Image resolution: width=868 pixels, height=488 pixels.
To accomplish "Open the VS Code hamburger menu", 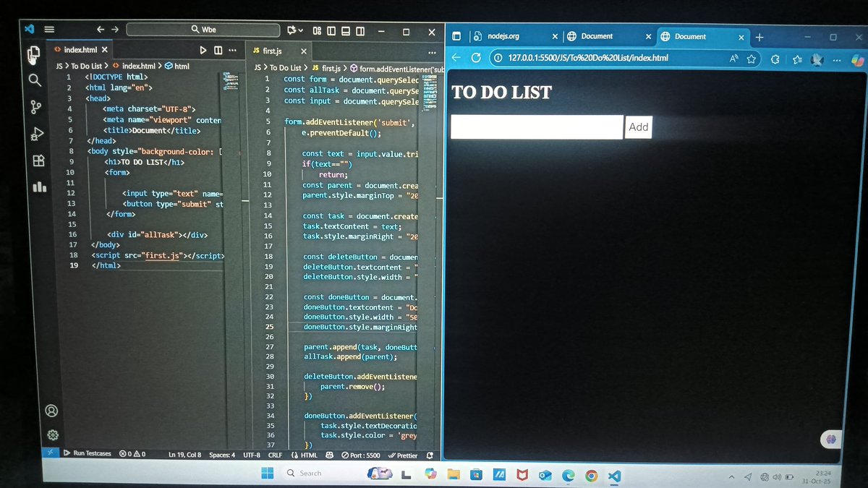I will click(50, 30).
